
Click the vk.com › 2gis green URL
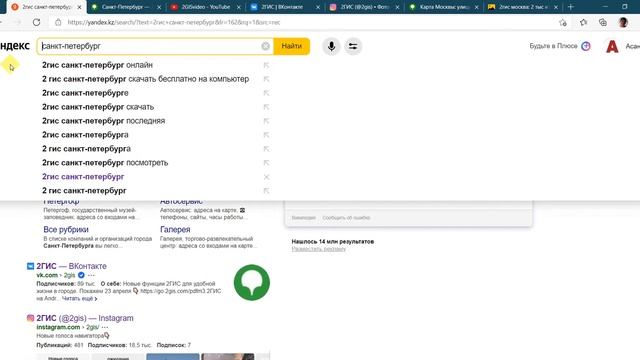click(x=56, y=276)
